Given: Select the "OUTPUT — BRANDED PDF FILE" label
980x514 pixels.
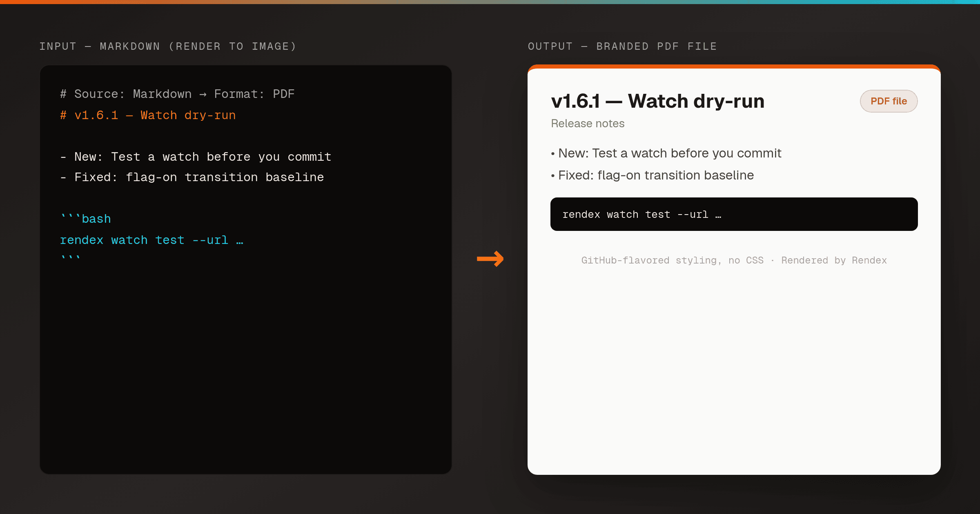Looking at the screenshot, I should pyautogui.click(x=622, y=47).
